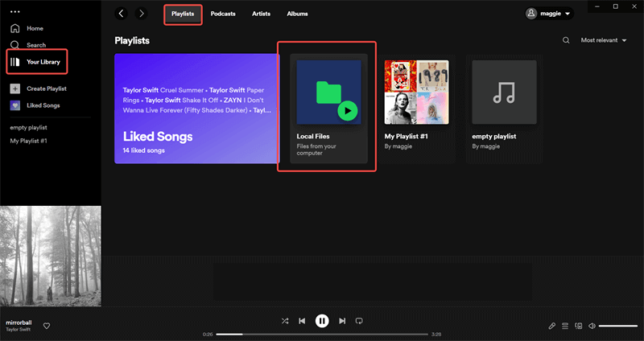
Task: Toggle shuffle playback
Action: click(x=285, y=321)
